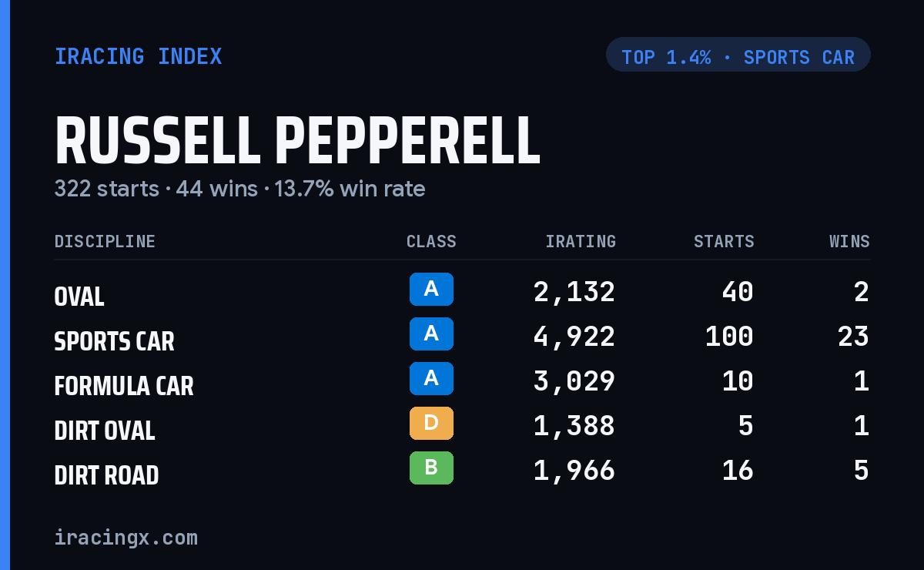This screenshot has width=924, height=570.
Task: Click the Formula Car class A badge
Action: tap(431, 378)
